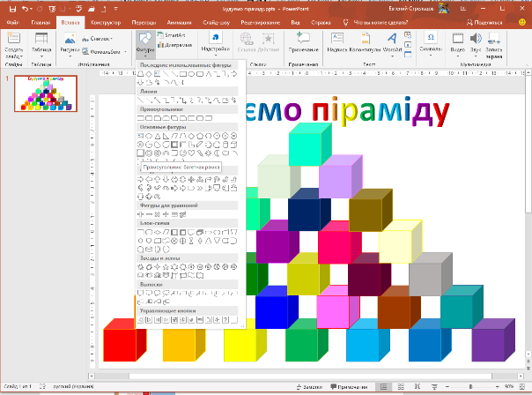
Task: Insert a Таблица table
Action: [x=41, y=44]
